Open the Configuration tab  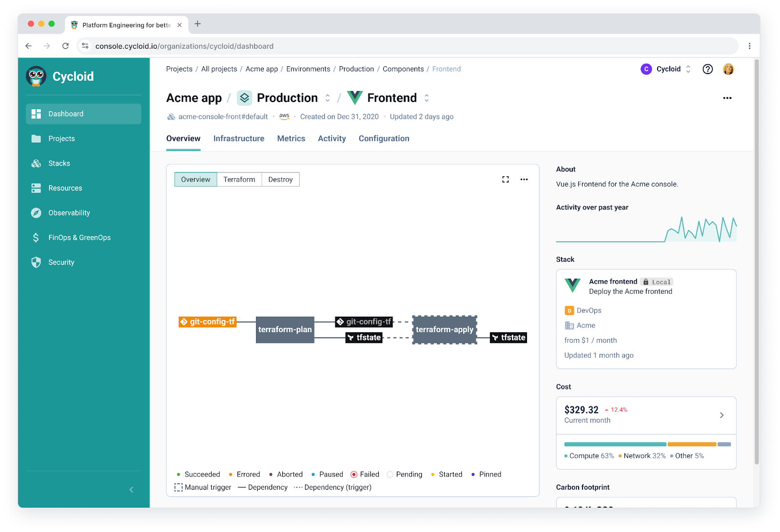pyautogui.click(x=384, y=138)
